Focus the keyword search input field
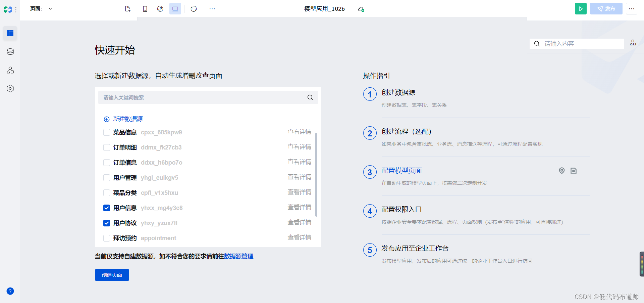 pyautogui.click(x=208, y=97)
